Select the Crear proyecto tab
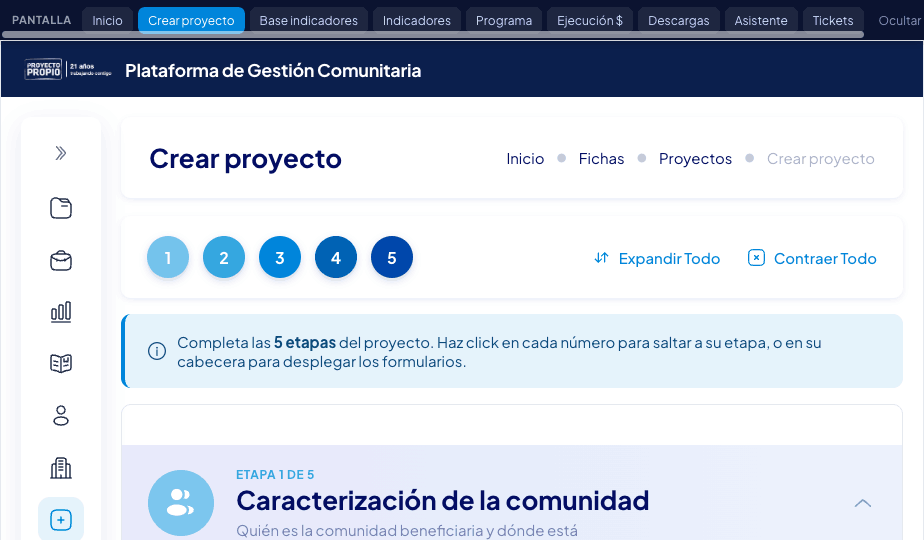 [191, 21]
